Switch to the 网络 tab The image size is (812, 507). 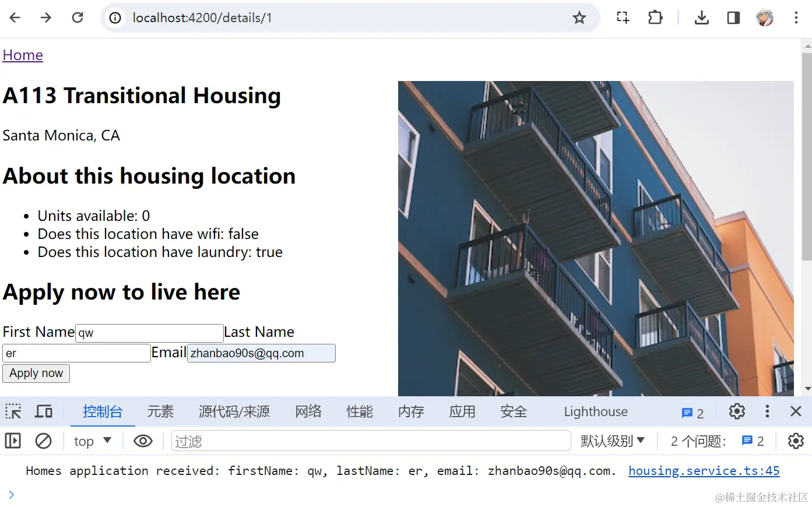[x=308, y=411]
